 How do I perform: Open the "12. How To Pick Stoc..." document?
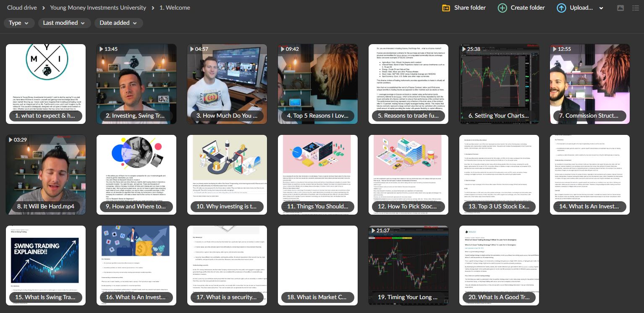(408, 174)
